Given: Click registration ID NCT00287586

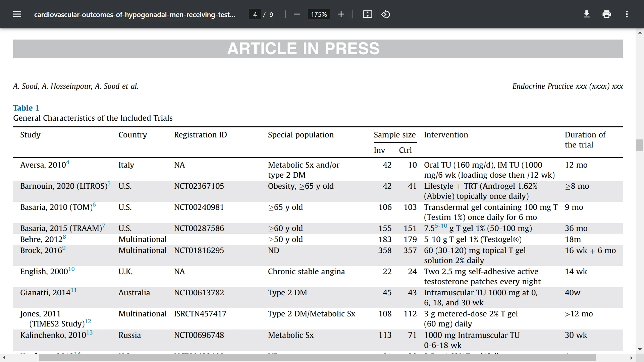Looking at the screenshot, I should [x=199, y=228].
